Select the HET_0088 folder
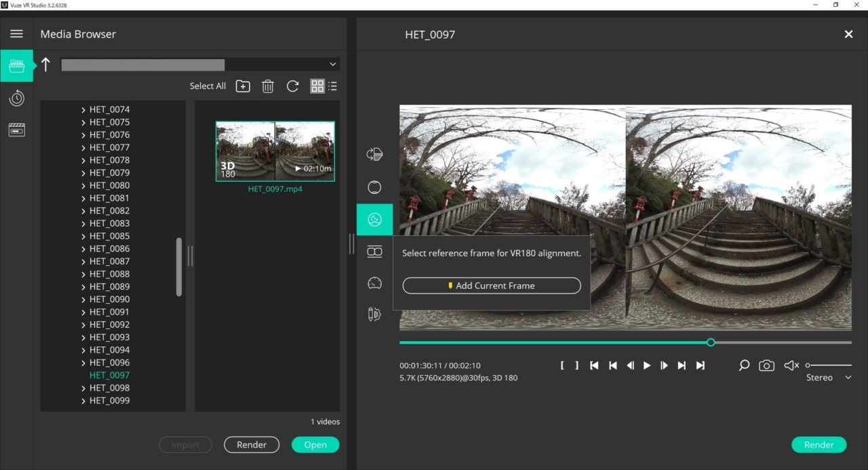 click(109, 274)
